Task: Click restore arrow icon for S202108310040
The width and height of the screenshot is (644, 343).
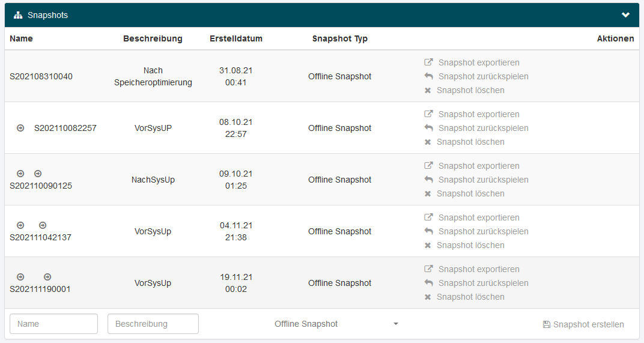Action: tap(428, 76)
